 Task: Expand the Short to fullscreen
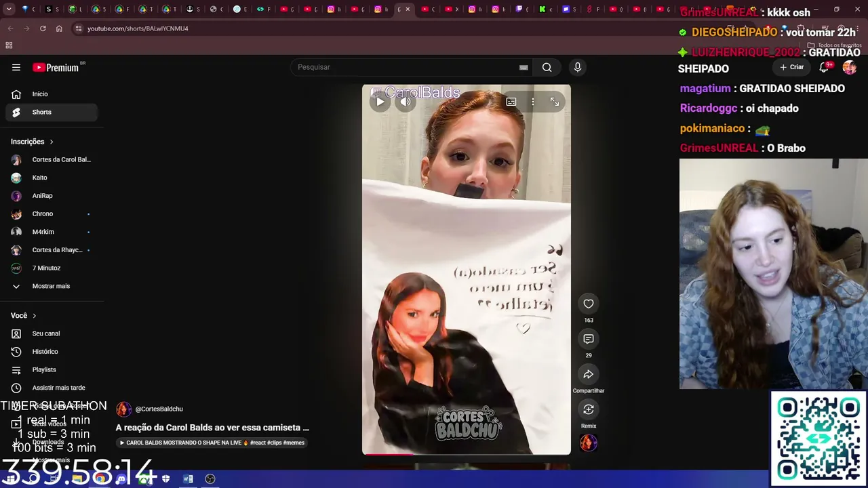coord(555,102)
